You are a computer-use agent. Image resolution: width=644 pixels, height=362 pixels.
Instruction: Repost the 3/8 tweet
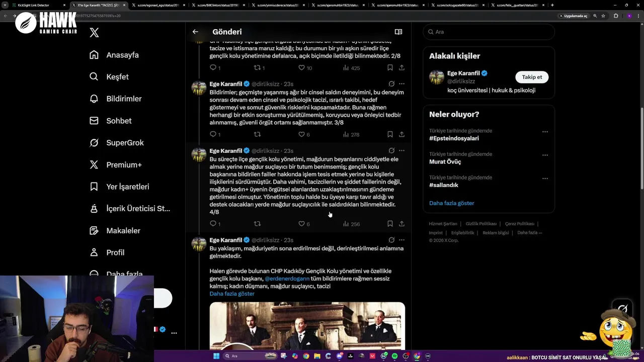(x=257, y=134)
